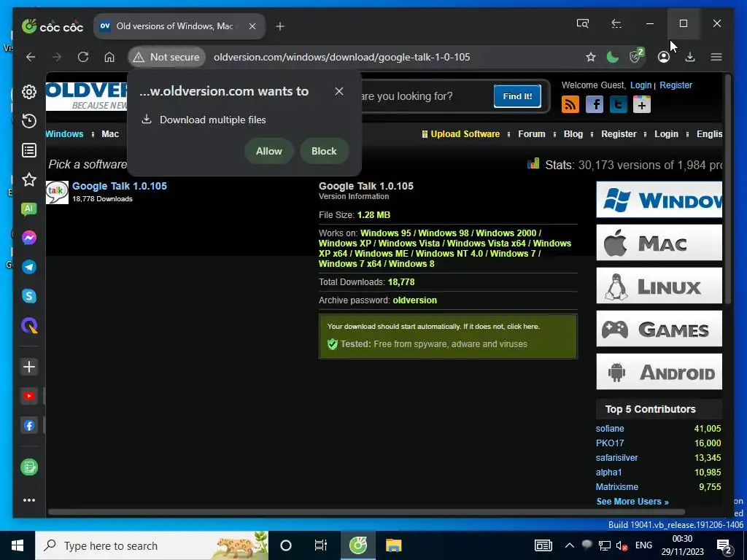Open oldversion Twitter page icon
This screenshot has width=747, height=560.
coord(619,104)
